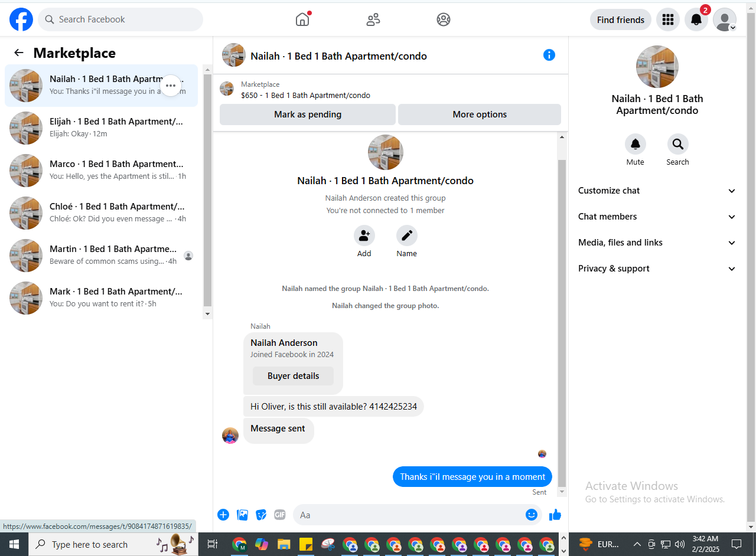Open conversation information icon
Image resolution: width=756 pixels, height=556 pixels.
549,55
